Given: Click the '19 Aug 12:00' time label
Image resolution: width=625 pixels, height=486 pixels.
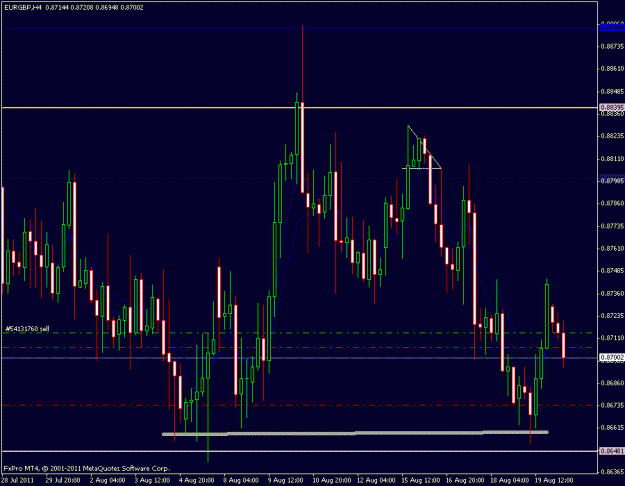Looking at the screenshot, I should (554, 480).
